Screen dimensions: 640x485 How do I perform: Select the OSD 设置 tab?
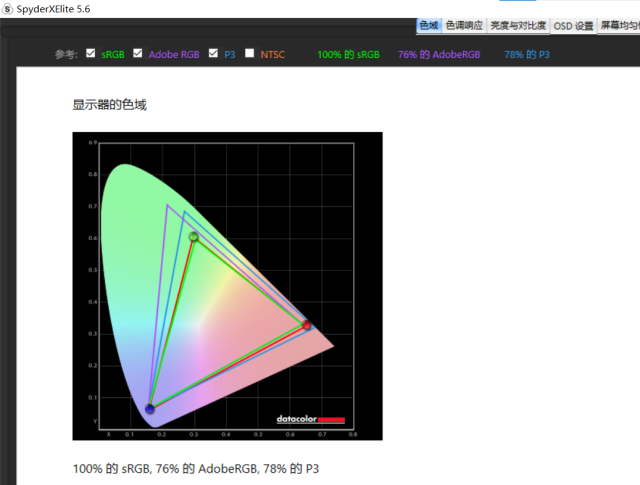pos(573,26)
